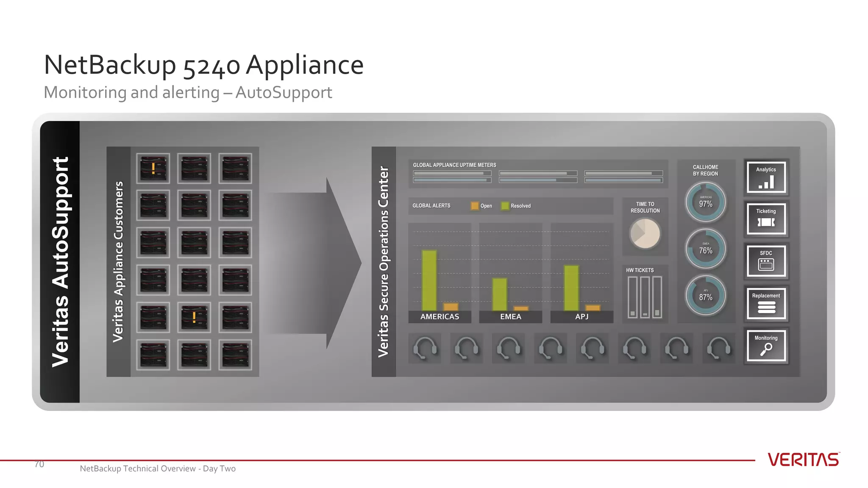Click the Veritas AutoSupport vertical banner
The image size is (868, 488).
[60, 262]
